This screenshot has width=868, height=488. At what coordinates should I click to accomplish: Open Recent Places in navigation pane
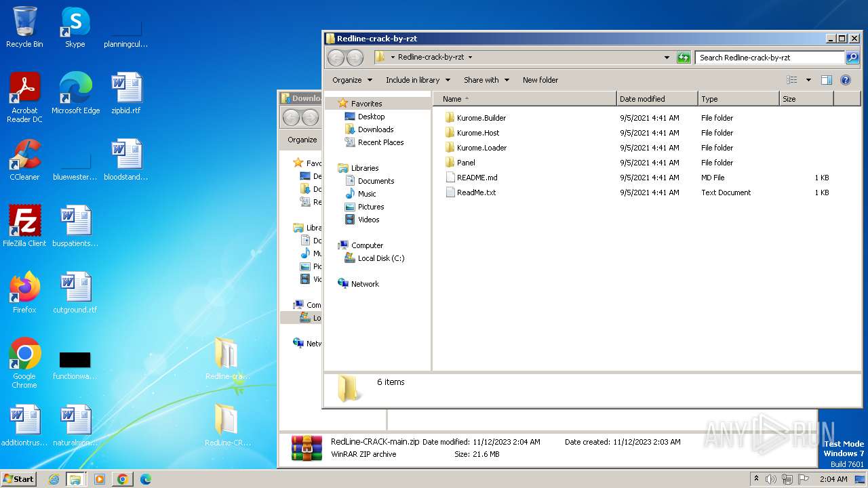(x=380, y=142)
